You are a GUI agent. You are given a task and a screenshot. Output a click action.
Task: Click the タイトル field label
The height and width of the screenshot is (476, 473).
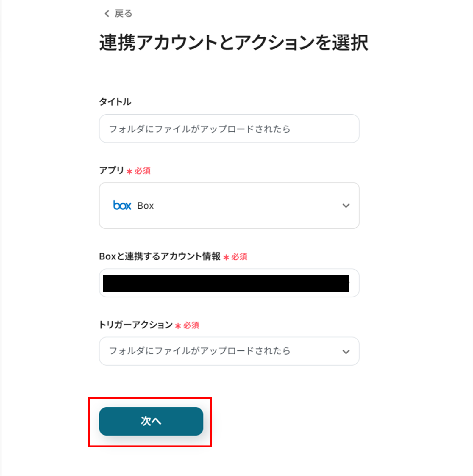pos(115,102)
